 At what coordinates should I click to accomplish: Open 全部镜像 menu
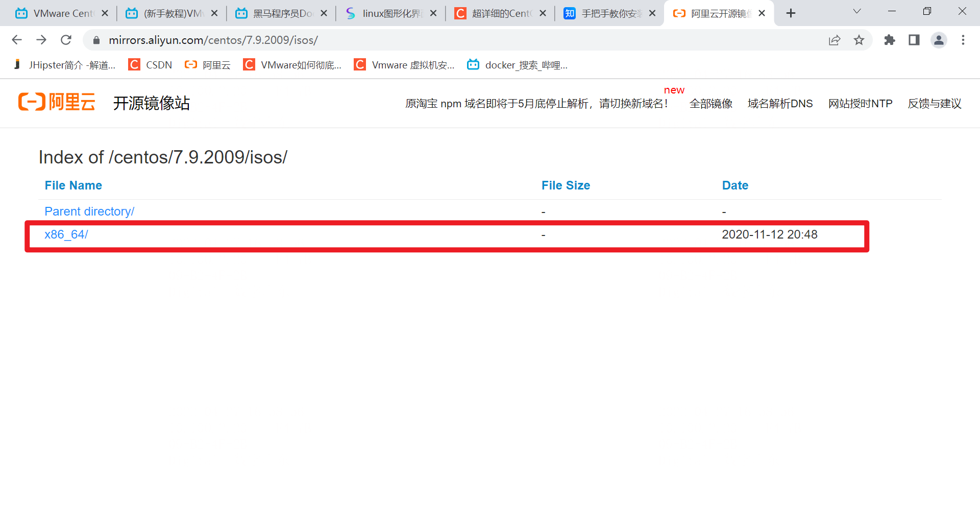coord(711,104)
